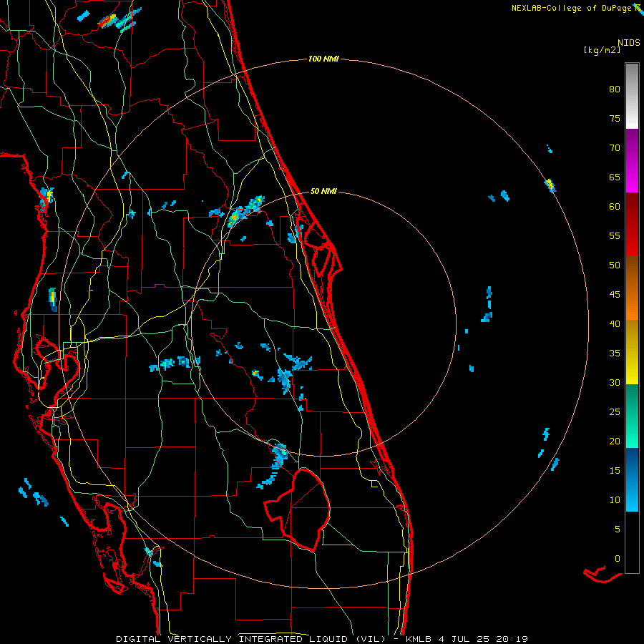This screenshot has height=644, width=644.
Task: Click the 25 value on the scale
Action: pos(615,412)
